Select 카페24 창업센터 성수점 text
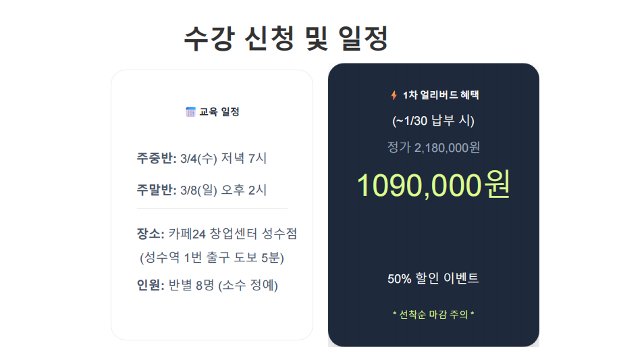 pyautogui.click(x=232, y=234)
